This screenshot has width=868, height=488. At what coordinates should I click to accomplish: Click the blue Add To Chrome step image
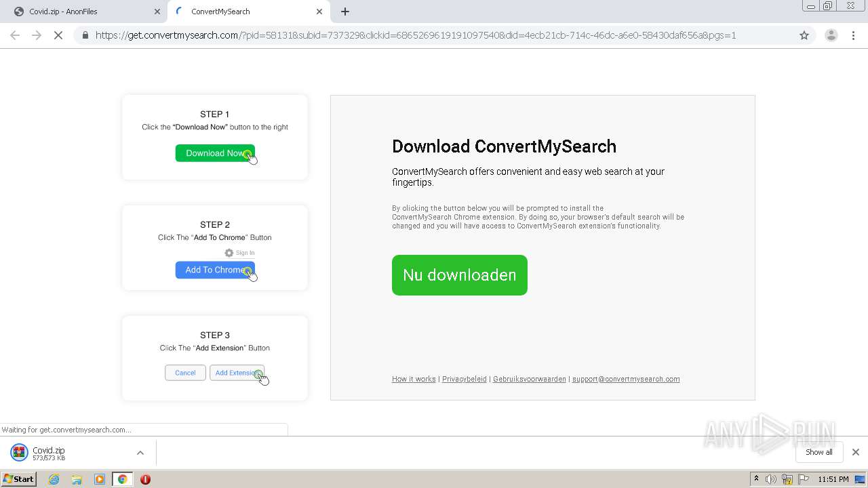click(215, 270)
